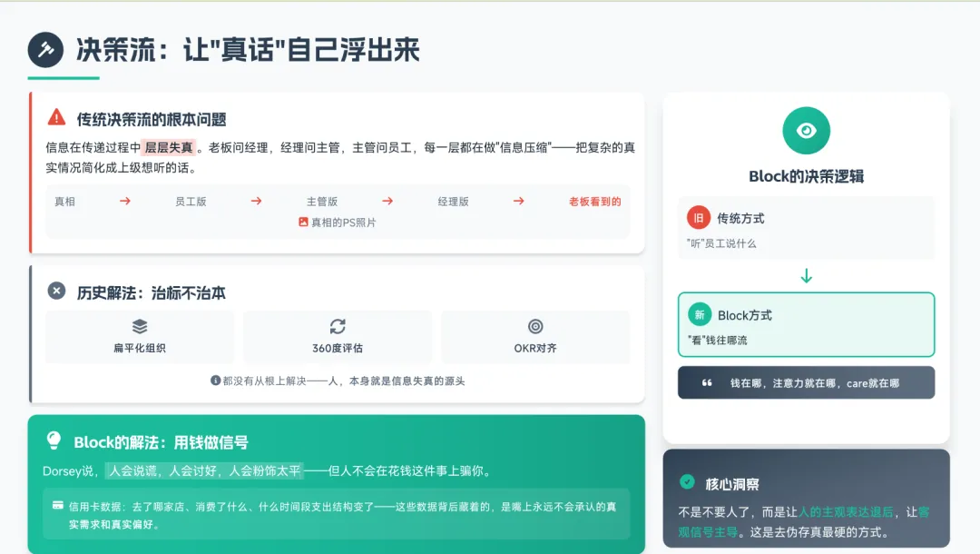The image size is (980, 554).
Task: Click the green checkmark beside 核心洞察
Action: pos(687,482)
